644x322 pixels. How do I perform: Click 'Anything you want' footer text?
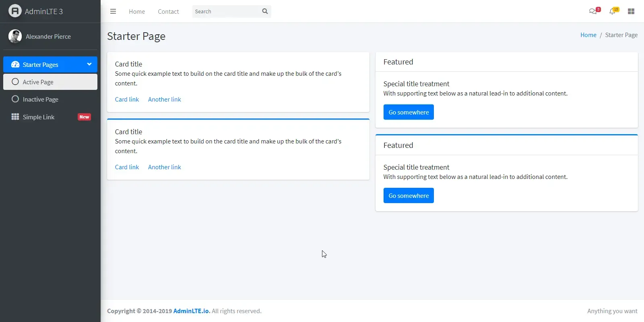(612, 311)
